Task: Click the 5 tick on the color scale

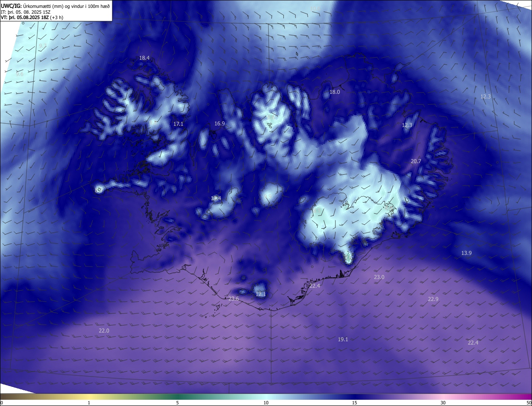Action: 177,403
